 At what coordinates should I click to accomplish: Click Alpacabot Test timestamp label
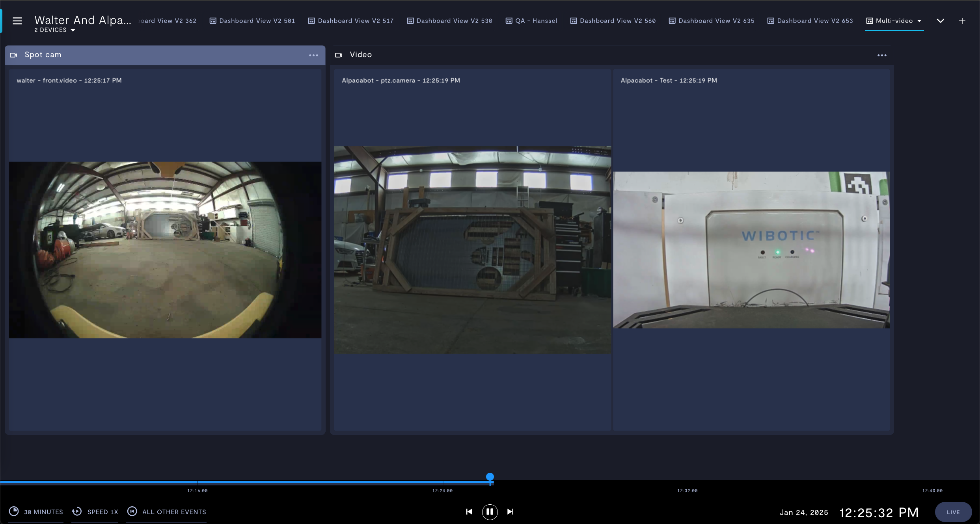[x=669, y=80]
